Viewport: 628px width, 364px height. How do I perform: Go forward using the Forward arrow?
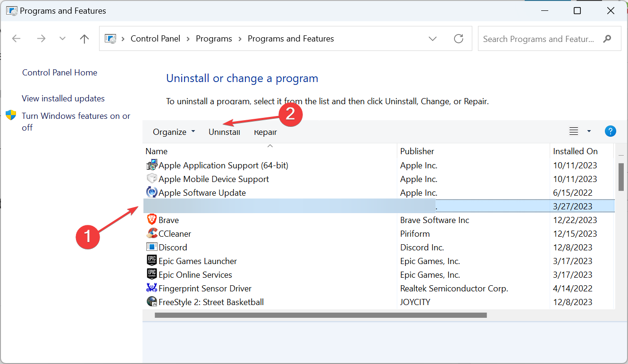[x=41, y=39]
